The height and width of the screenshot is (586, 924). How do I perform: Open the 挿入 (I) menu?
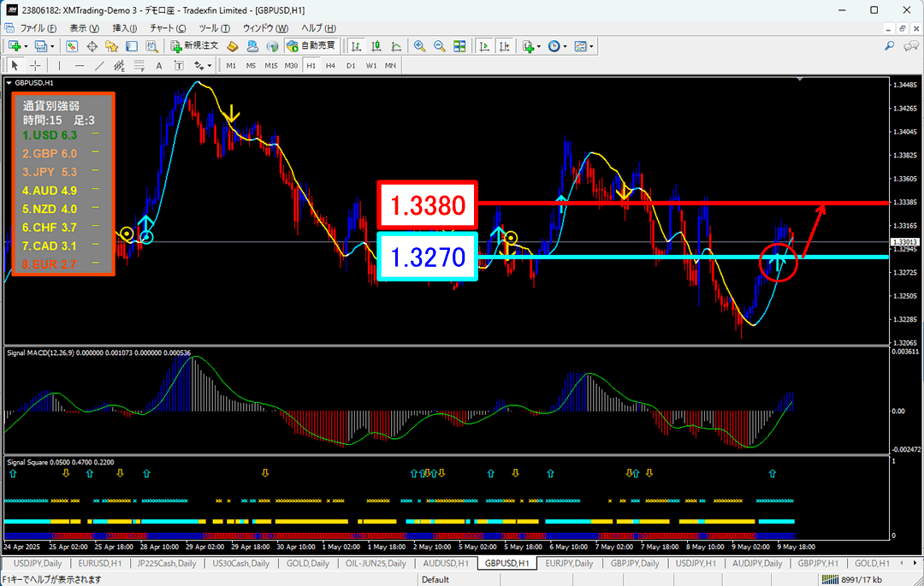click(x=124, y=27)
